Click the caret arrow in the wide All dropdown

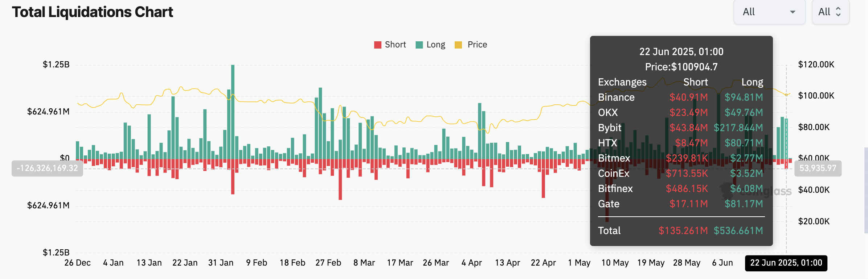tap(793, 12)
